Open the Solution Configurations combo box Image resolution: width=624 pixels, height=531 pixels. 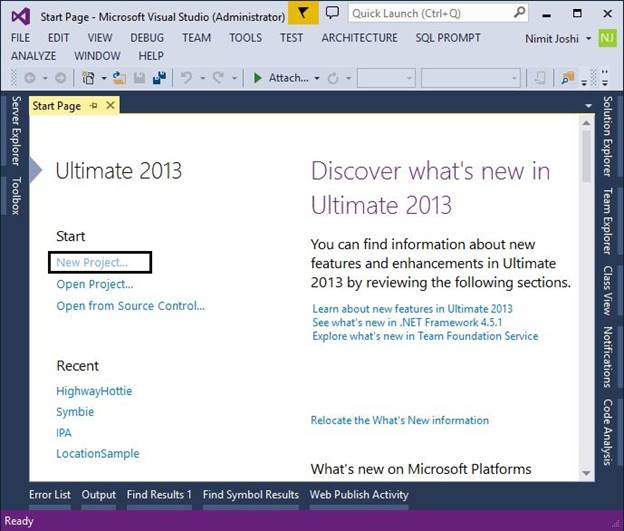coord(386,78)
